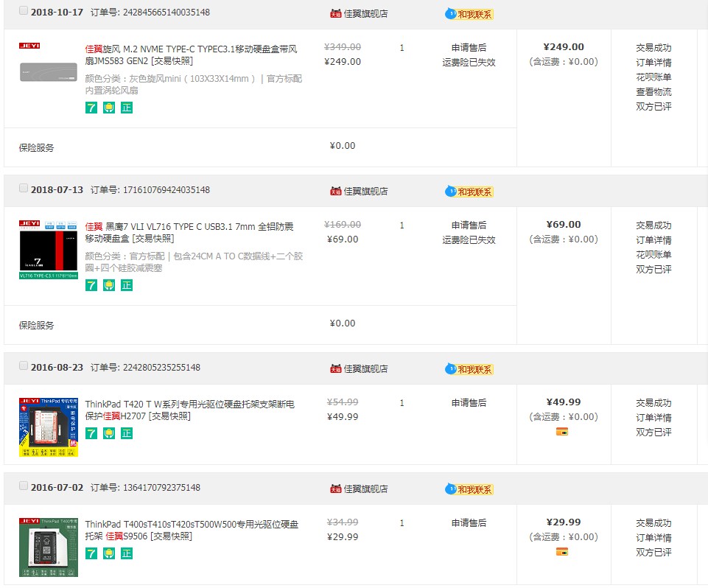708x588 pixels.
Task: Open 订单详情 for the ¥249.00 order
Action: tap(653, 63)
